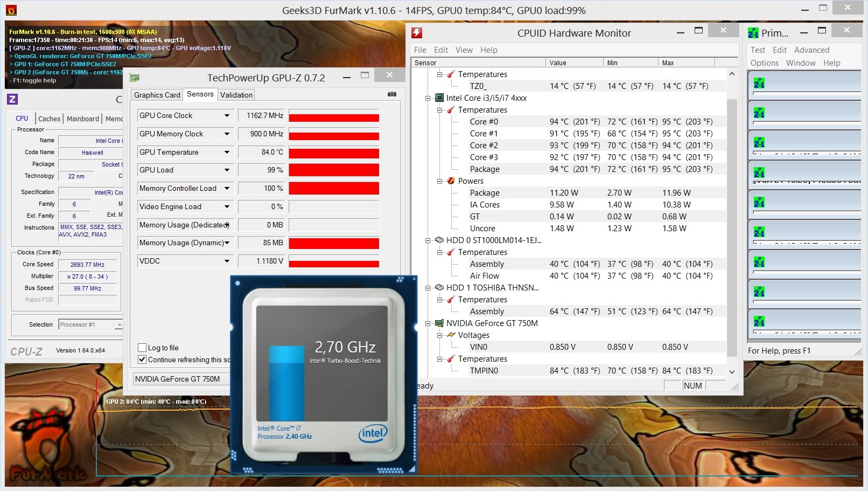Click the CPU-Z purple Z logo icon
The width and height of the screenshot is (868, 491).
12,99
